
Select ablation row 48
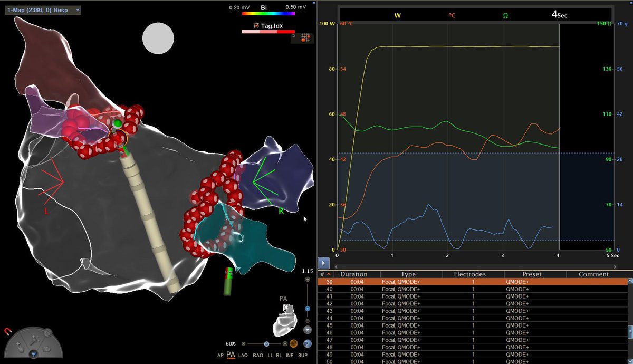pos(472,347)
